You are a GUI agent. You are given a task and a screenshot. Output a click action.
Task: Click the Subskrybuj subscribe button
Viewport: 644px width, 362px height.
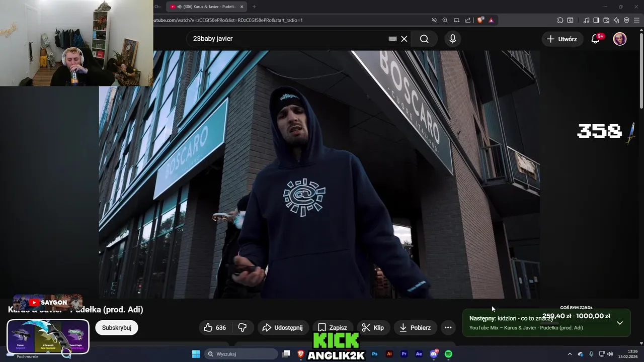click(x=117, y=327)
